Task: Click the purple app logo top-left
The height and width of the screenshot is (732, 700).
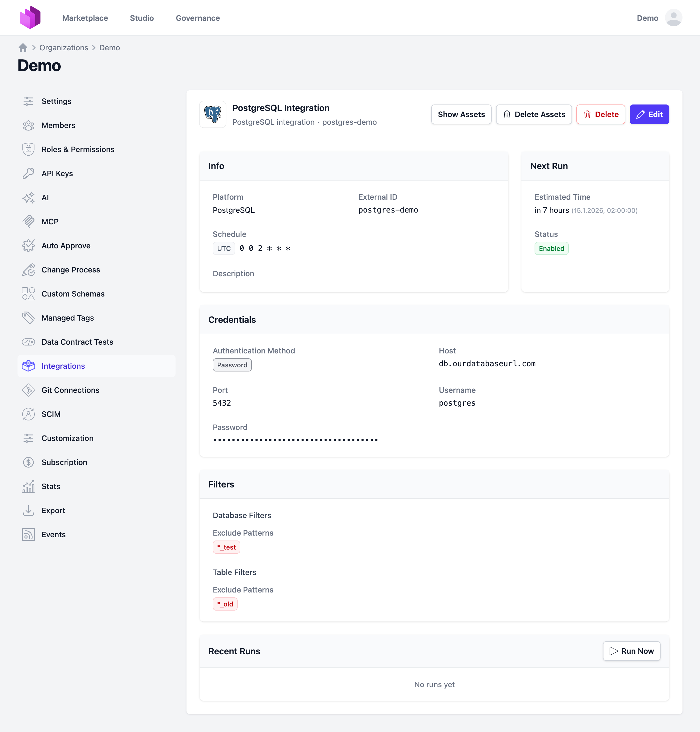Action: tap(30, 17)
